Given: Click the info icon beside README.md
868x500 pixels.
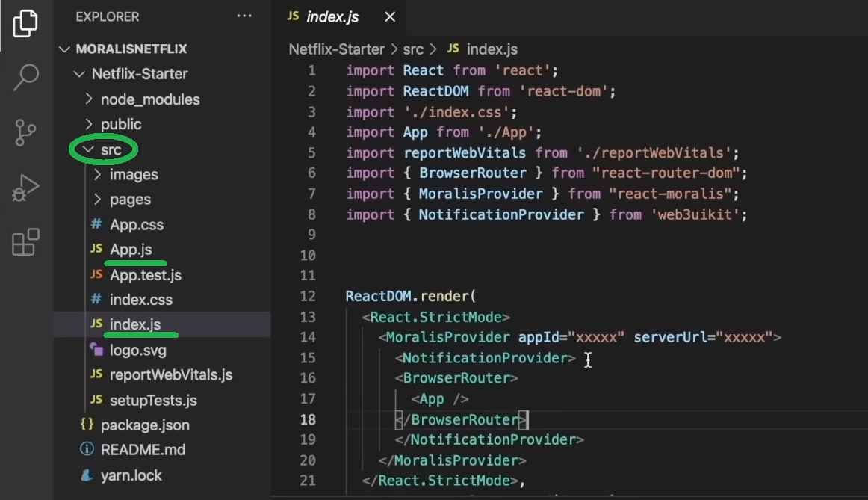Looking at the screenshot, I should pos(87,449).
